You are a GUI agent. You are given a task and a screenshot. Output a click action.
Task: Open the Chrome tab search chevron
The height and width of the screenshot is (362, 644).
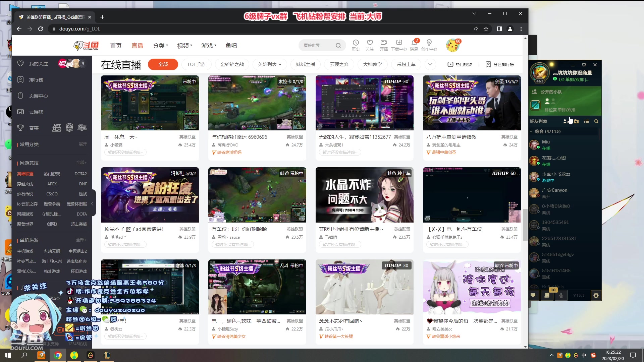[474, 14]
